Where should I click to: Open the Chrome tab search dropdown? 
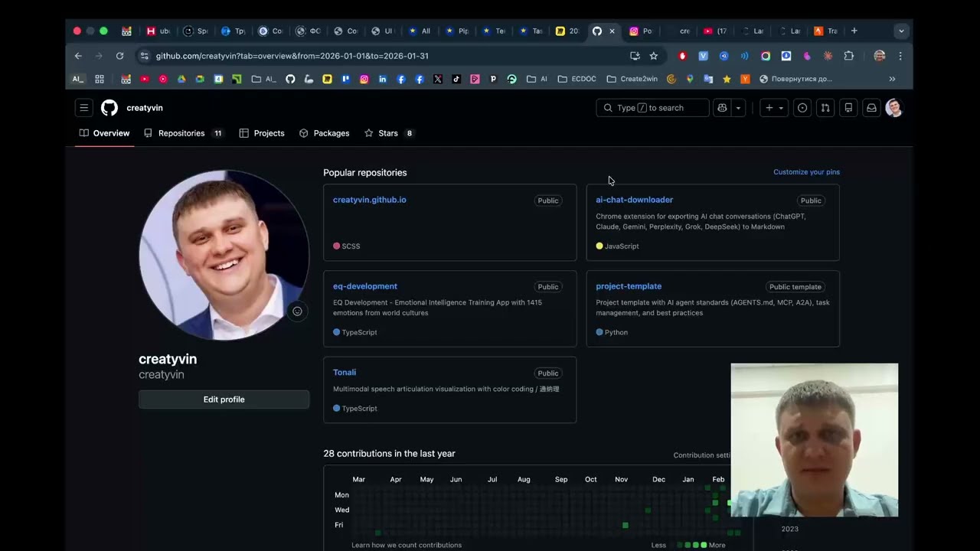(x=901, y=31)
